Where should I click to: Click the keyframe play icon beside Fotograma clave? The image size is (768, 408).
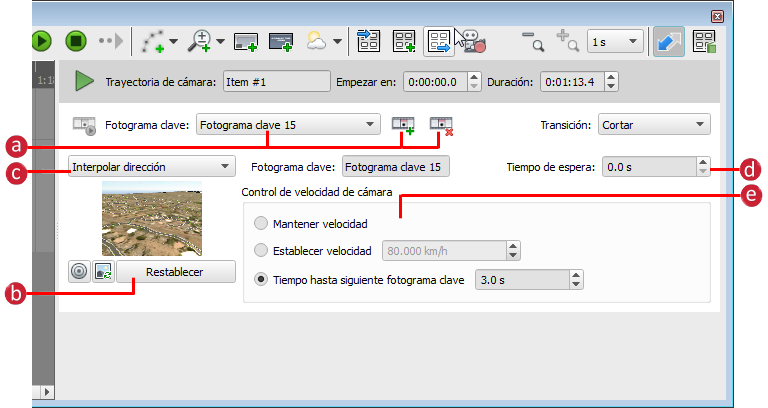[84, 125]
